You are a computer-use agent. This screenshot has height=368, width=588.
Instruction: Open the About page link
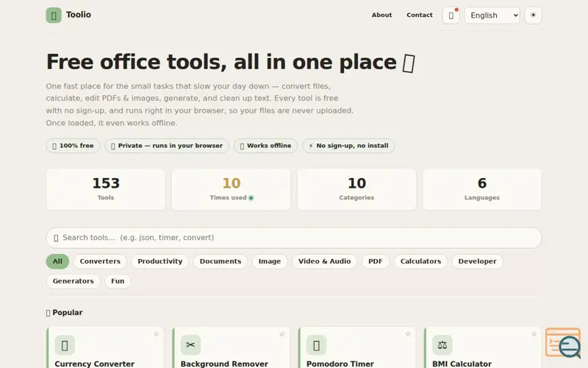[x=381, y=15]
